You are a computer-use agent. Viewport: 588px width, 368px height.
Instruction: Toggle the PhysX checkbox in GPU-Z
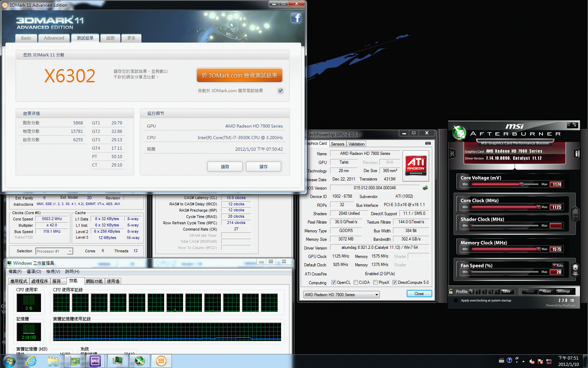[375, 282]
